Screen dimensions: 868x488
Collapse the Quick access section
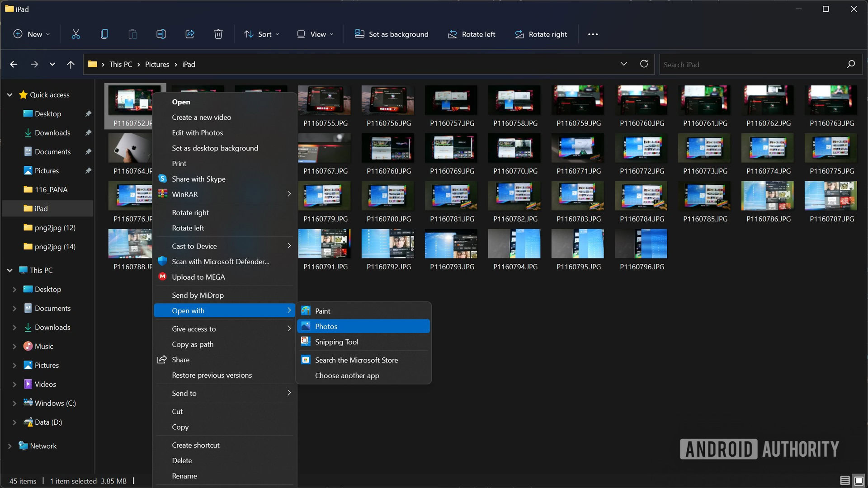click(9, 95)
